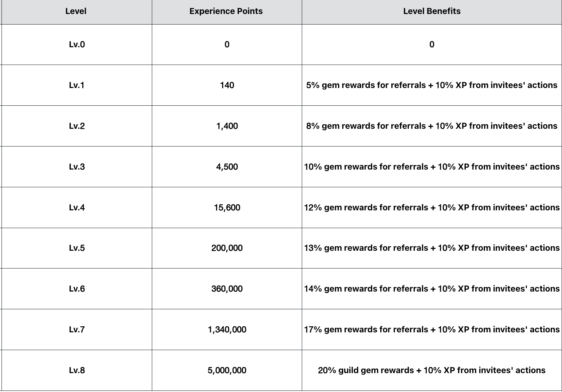562x392 pixels.
Task: Select the 20% guild gem rewards cell
Action: [432, 370]
